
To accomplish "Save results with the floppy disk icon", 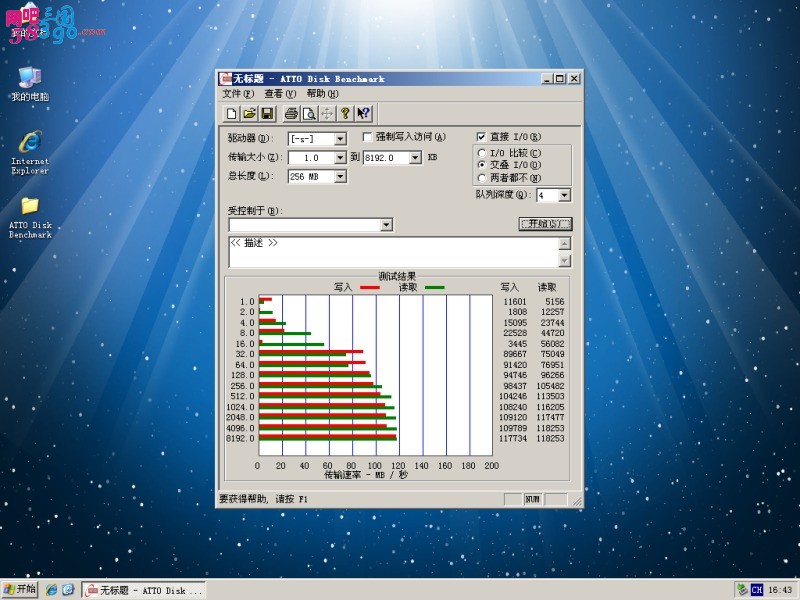I will point(267,113).
